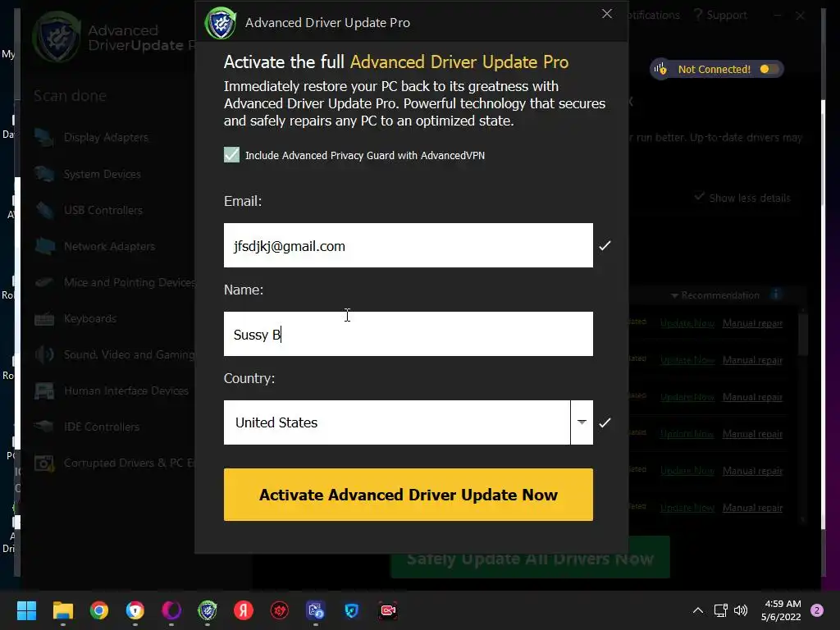Image resolution: width=840 pixels, height=630 pixels.
Task: Click last Manual repair link in list
Action: [x=752, y=507]
